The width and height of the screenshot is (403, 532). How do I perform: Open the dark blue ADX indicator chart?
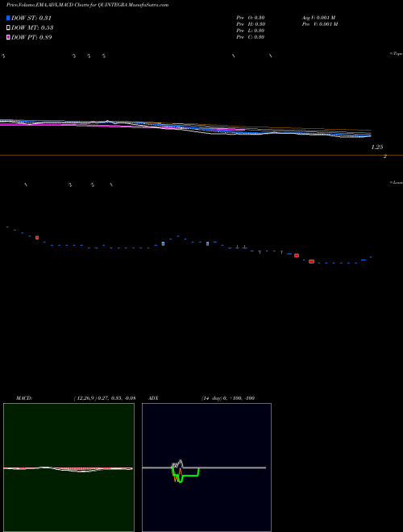(206, 468)
